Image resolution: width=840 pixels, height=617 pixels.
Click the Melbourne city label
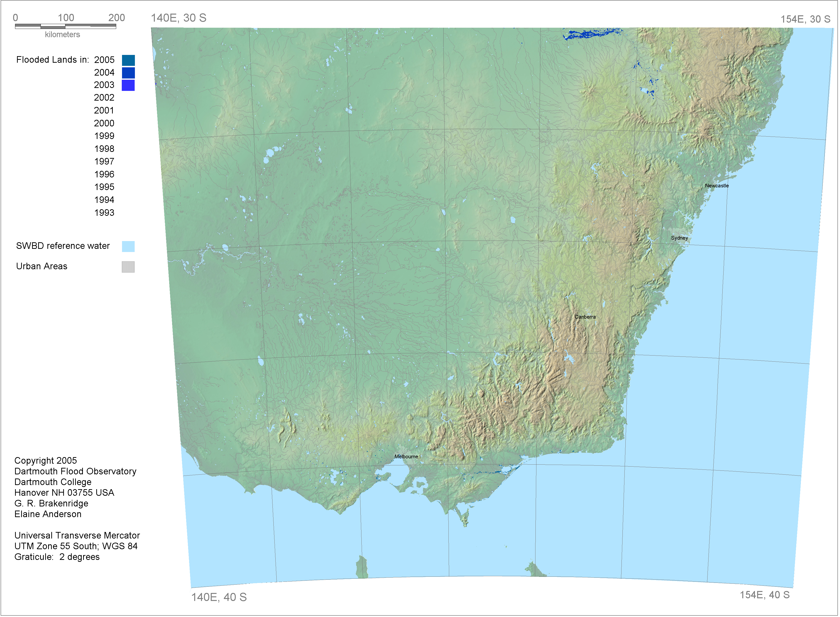[406, 457]
